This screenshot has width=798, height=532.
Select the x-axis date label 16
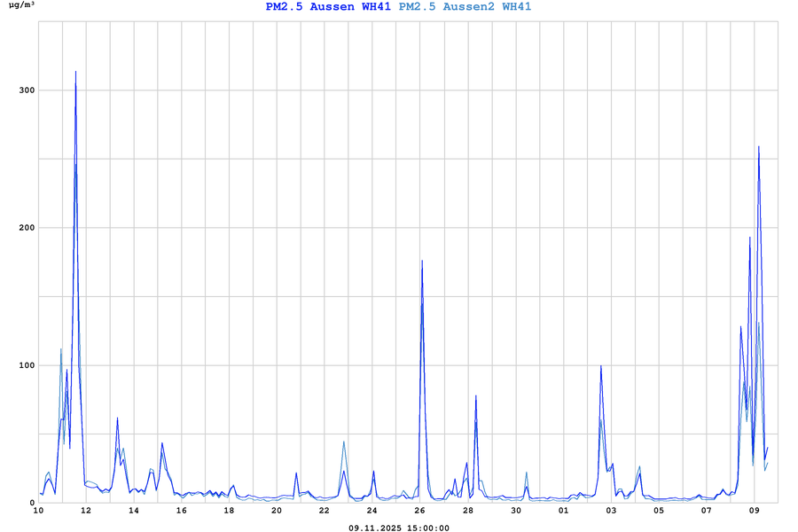pos(181,511)
